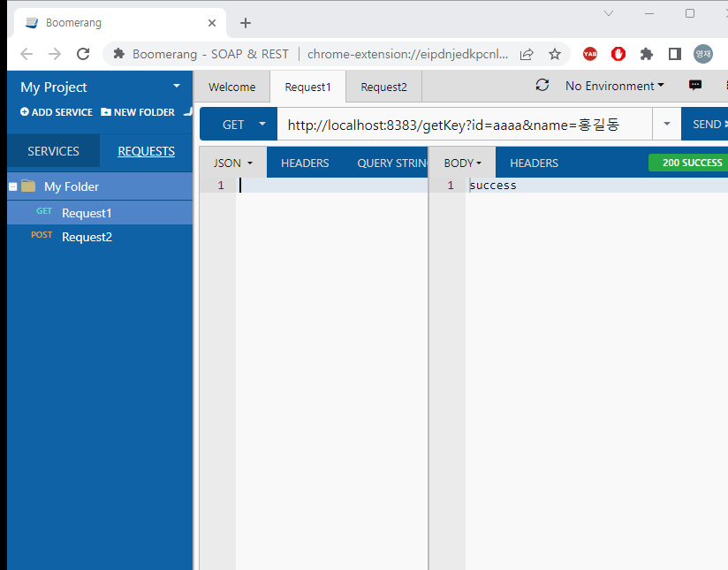Click the NEW FOLDER button
Image resolution: width=728 pixels, height=570 pixels.
[x=138, y=112]
